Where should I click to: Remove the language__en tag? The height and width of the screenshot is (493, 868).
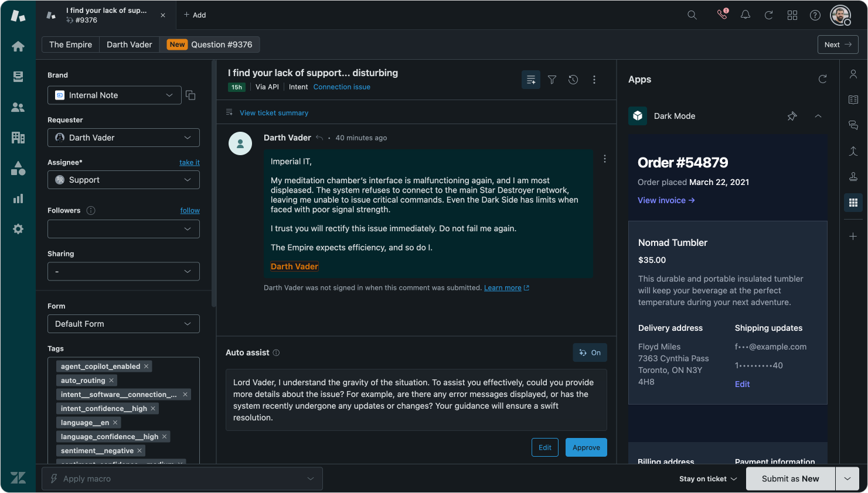point(115,423)
